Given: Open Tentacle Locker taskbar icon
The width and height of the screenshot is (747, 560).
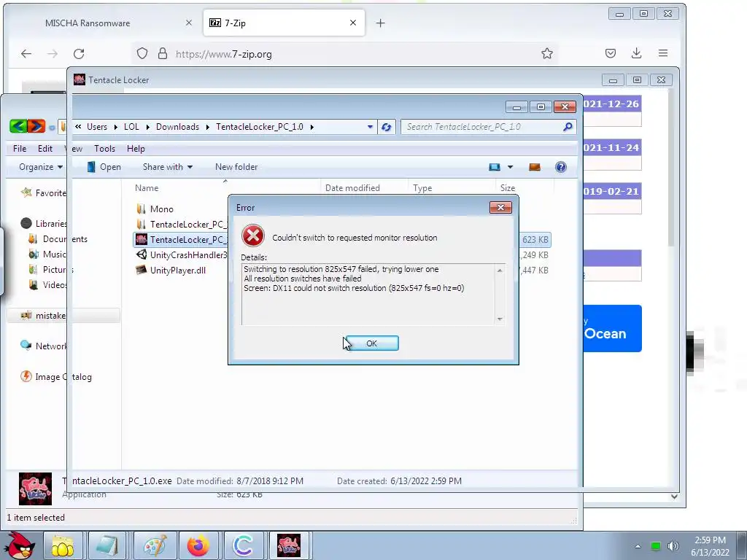Looking at the screenshot, I should pyautogui.click(x=289, y=545).
